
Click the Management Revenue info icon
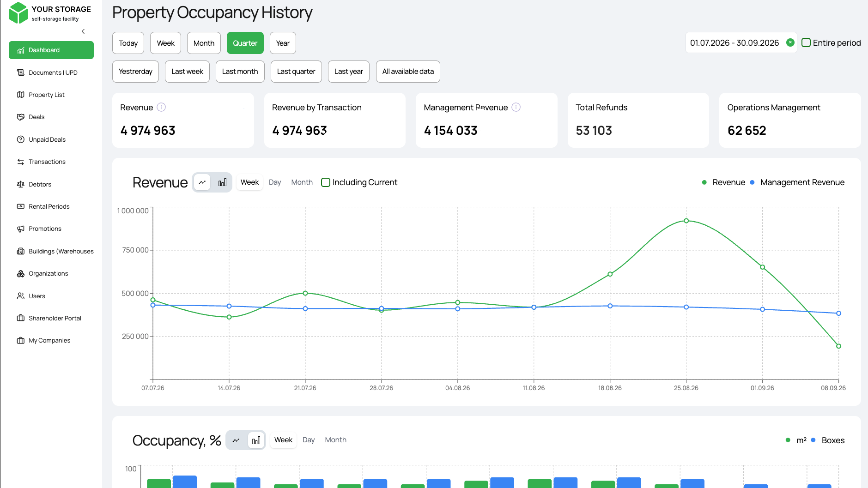[x=516, y=107]
